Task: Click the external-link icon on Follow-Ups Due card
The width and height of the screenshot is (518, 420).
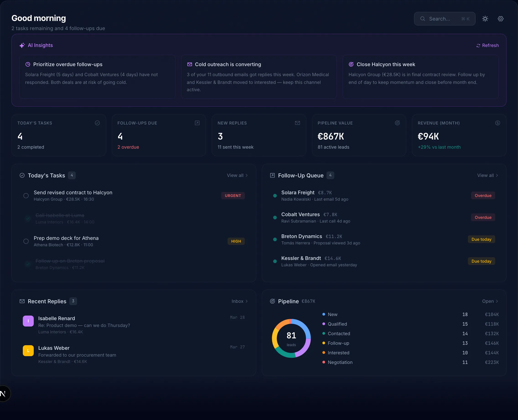Action: click(x=197, y=123)
